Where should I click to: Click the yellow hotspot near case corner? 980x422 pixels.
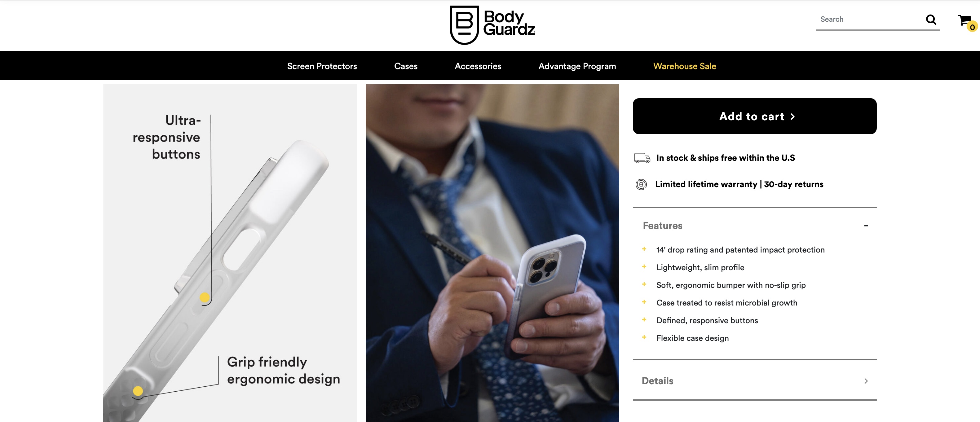tap(138, 391)
